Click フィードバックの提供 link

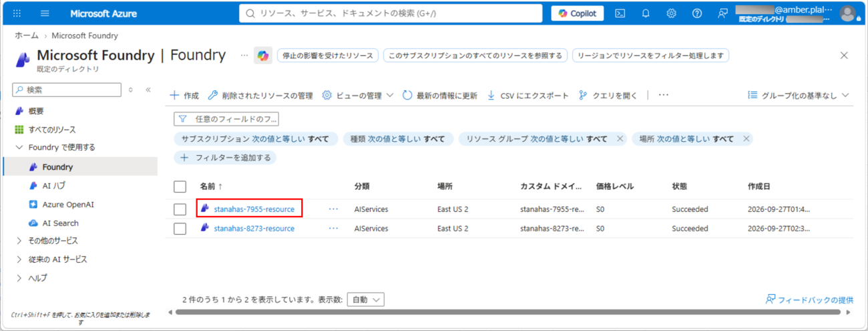coord(809,300)
